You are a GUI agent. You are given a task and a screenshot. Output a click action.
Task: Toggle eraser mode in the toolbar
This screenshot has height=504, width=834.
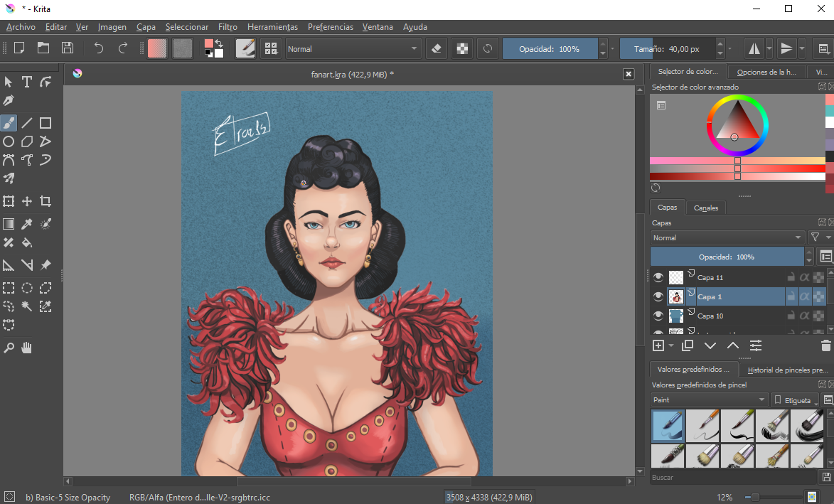436,48
